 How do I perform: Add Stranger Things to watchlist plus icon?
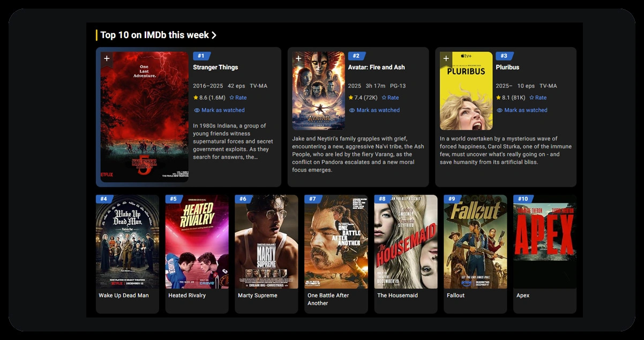107,58
